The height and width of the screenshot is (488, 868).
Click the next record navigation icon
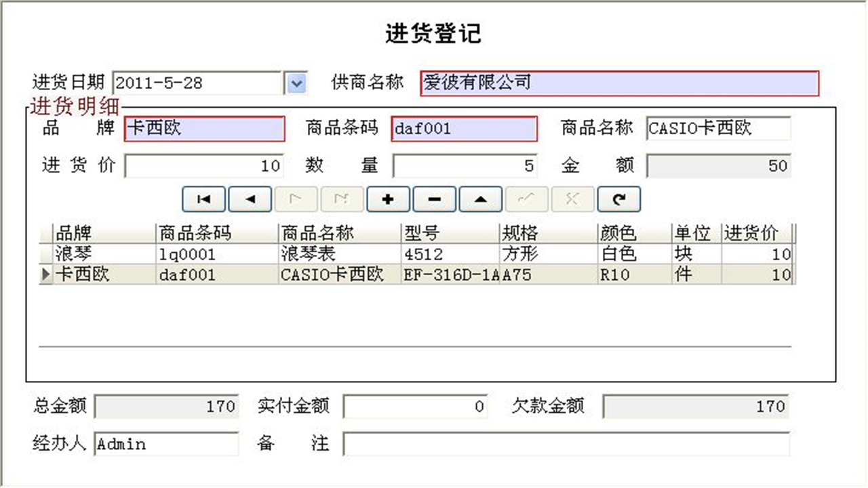click(296, 199)
